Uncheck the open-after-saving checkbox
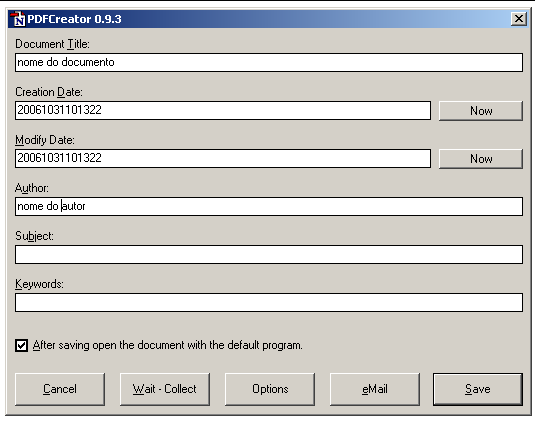 point(21,345)
